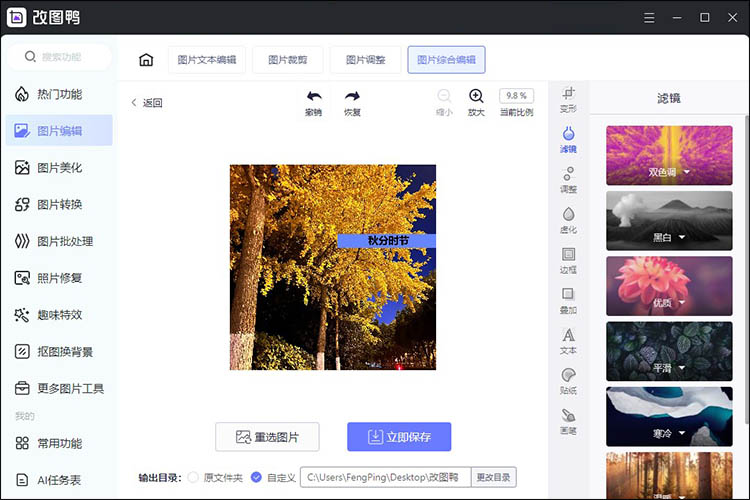Click the 9.8 % current ratio box
The image size is (750, 500).
pyautogui.click(x=517, y=96)
